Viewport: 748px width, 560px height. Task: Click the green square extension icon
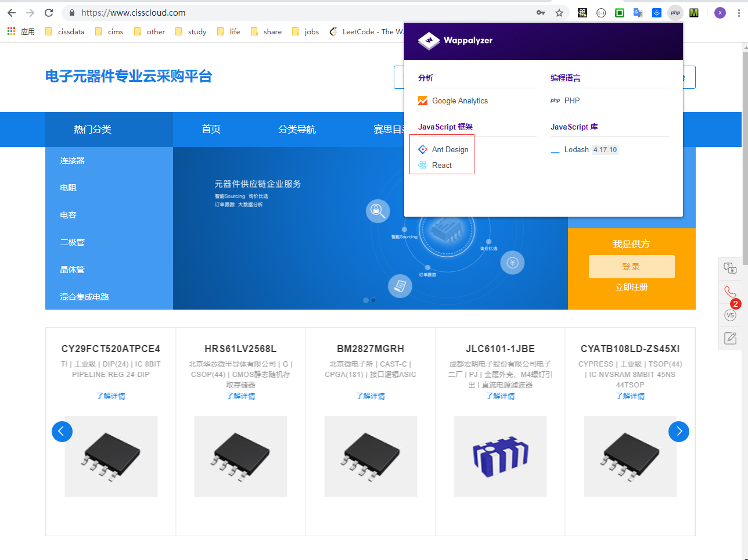pyautogui.click(x=620, y=13)
